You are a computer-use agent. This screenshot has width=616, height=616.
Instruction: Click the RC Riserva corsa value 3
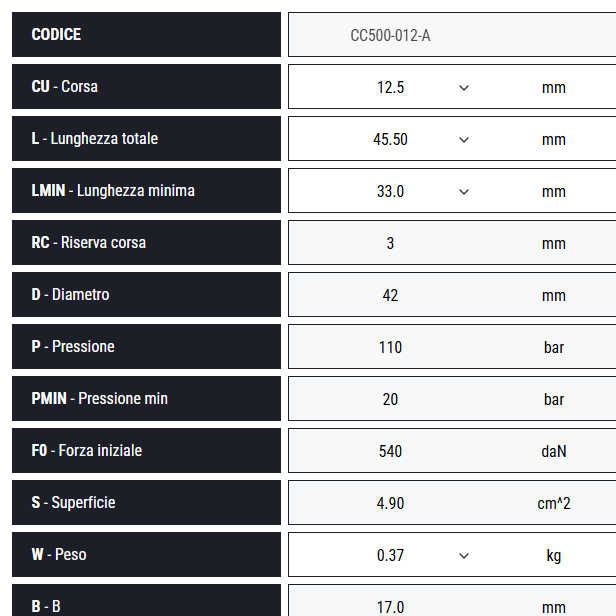pyautogui.click(x=390, y=243)
